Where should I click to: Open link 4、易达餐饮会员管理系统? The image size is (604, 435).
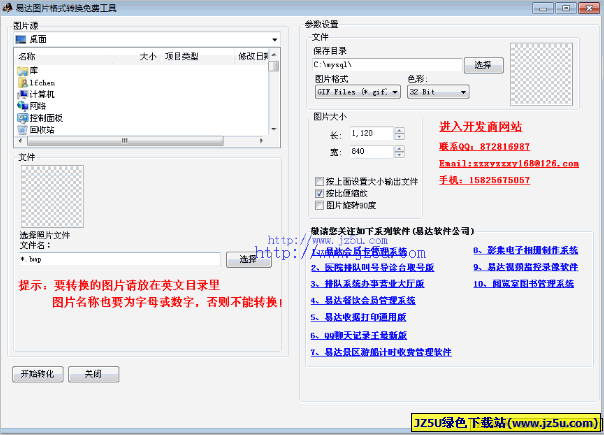[x=363, y=301]
